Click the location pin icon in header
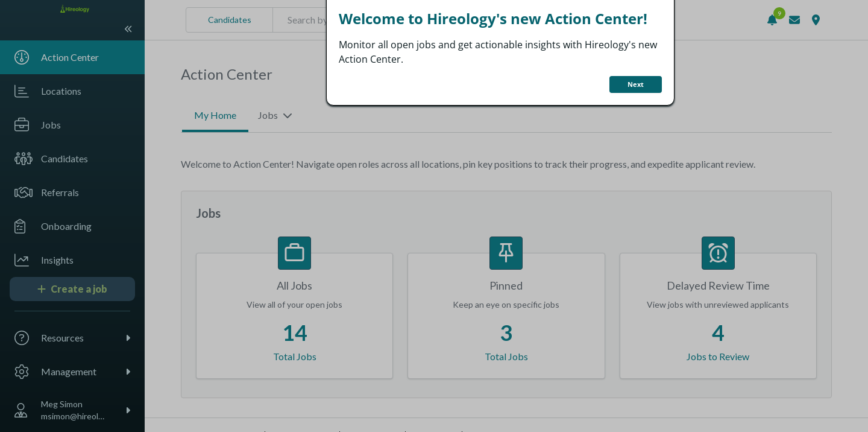 pyautogui.click(x=816, y=20)
